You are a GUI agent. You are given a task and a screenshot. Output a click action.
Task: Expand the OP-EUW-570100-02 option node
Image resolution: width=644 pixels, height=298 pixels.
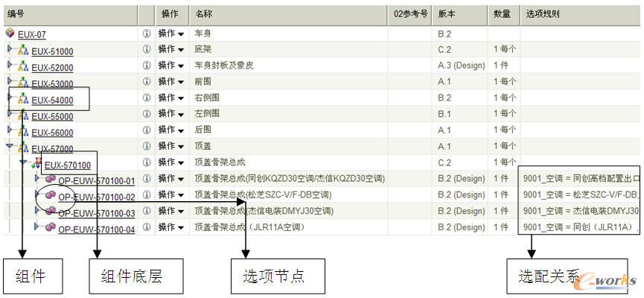point(37,195)
